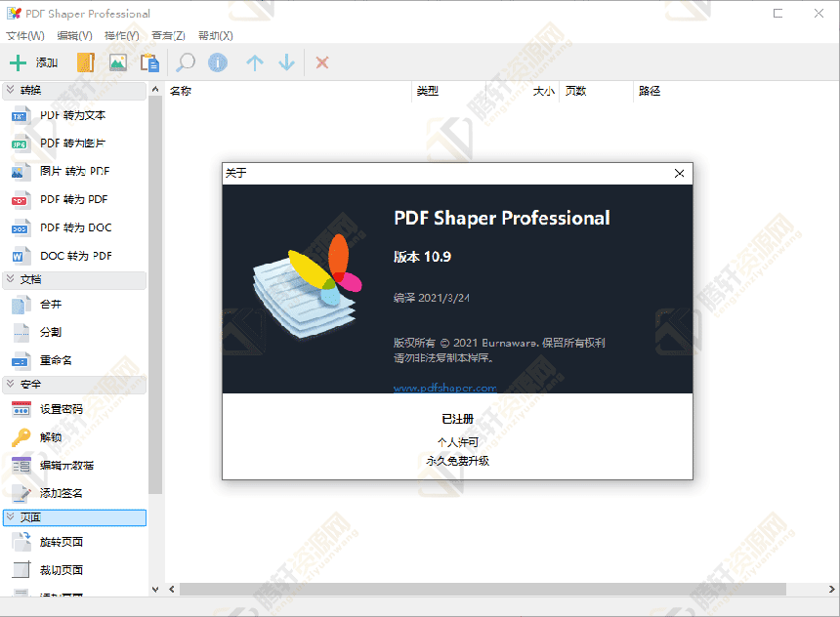This screenshot has height=617, width=840.
Task: Click the green plus 添加 icon
Action: [18, 62]
